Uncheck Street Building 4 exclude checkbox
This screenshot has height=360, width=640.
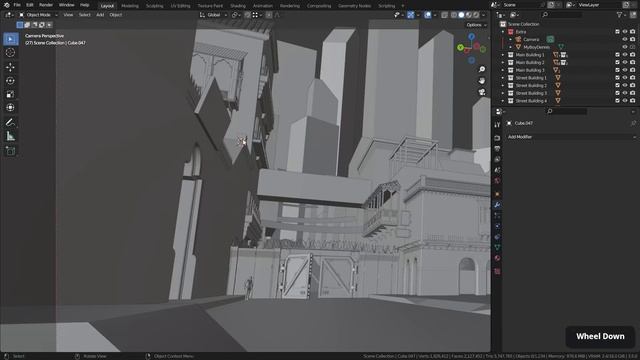pyautogui.click(x=617, y=101)
